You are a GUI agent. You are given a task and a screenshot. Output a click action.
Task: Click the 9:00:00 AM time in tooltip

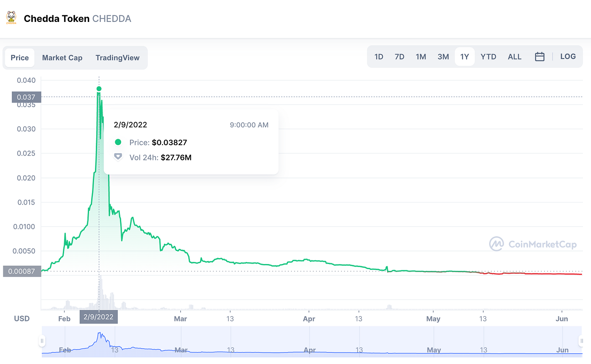(x=249, y=125)
